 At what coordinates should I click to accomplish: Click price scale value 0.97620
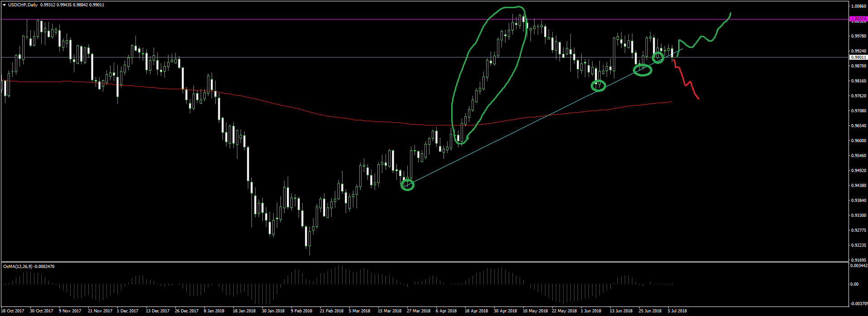click(x=858, y=96)
